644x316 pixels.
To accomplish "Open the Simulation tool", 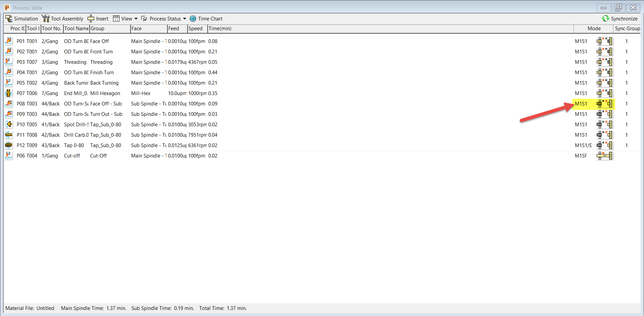I will pos(22,19).
